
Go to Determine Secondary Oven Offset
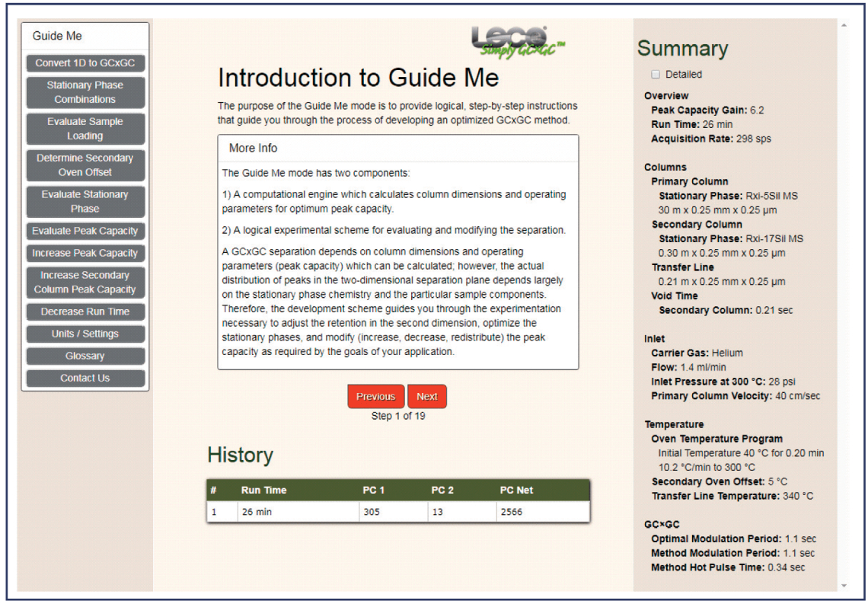(85, 165)
